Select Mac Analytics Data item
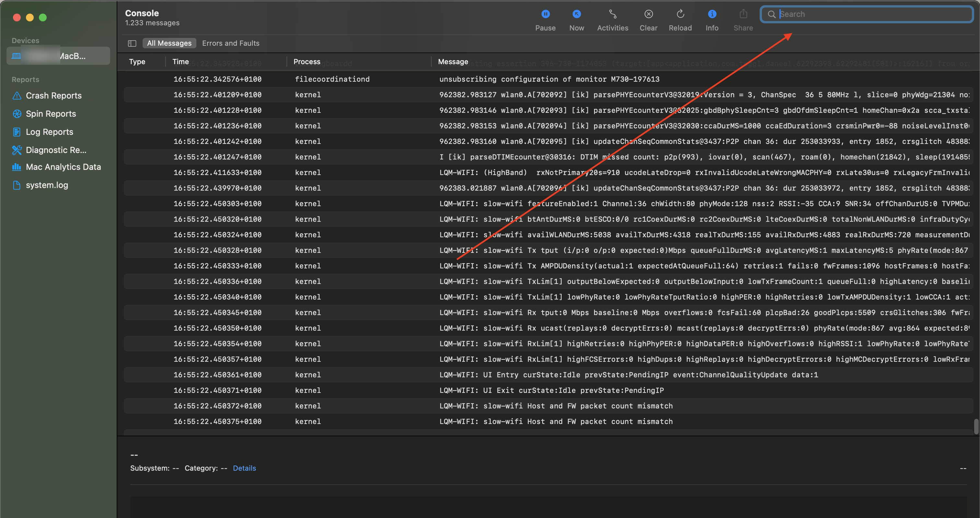 click(63, 167)
